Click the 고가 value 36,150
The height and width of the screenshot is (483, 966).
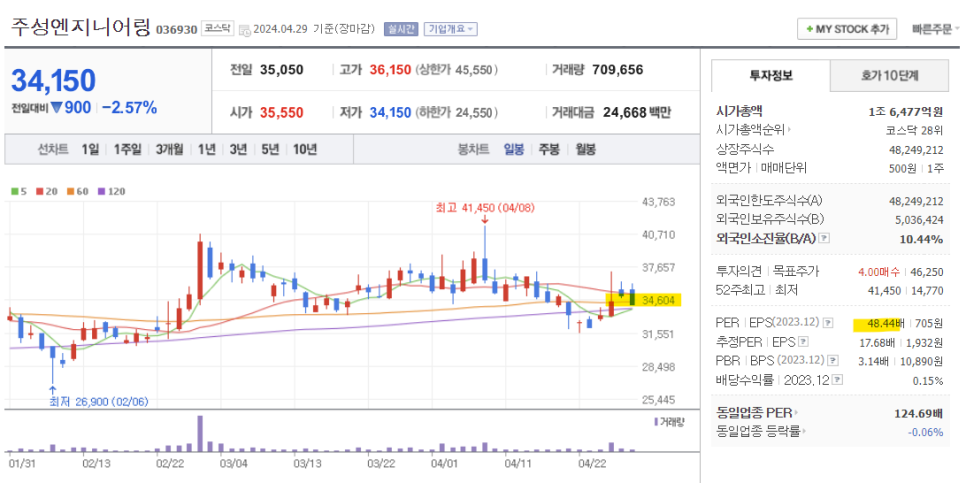coord(390,70)
